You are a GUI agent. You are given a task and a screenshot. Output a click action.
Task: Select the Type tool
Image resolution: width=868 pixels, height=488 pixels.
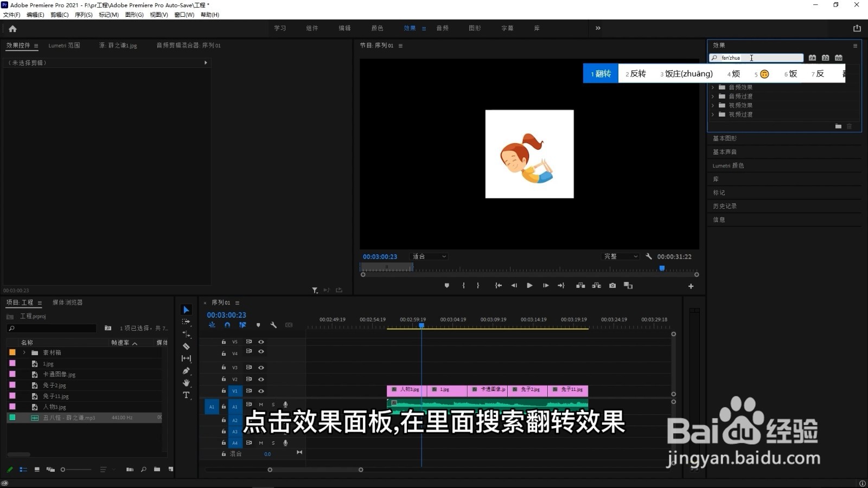[x=186, y=395]
